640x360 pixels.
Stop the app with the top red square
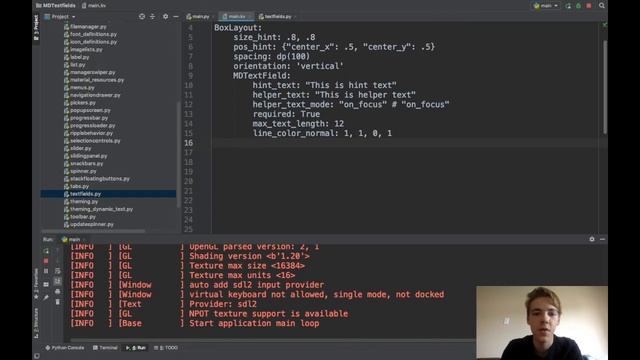(x=589, y=6)
